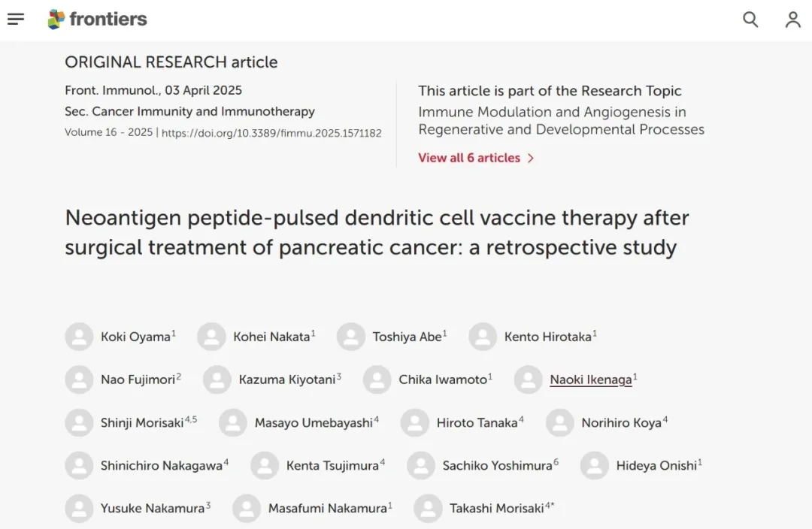Click the Frontiers logo
This screenshot has width=812, height=529.
tap(97, 20)
